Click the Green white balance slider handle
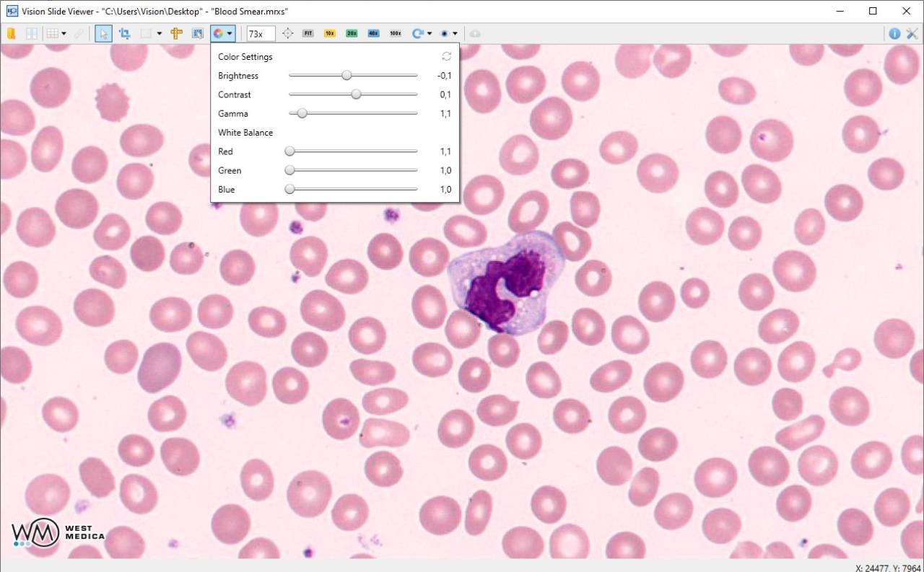The height and width of the screenshot is (572, 924). (x=289, y=170)
